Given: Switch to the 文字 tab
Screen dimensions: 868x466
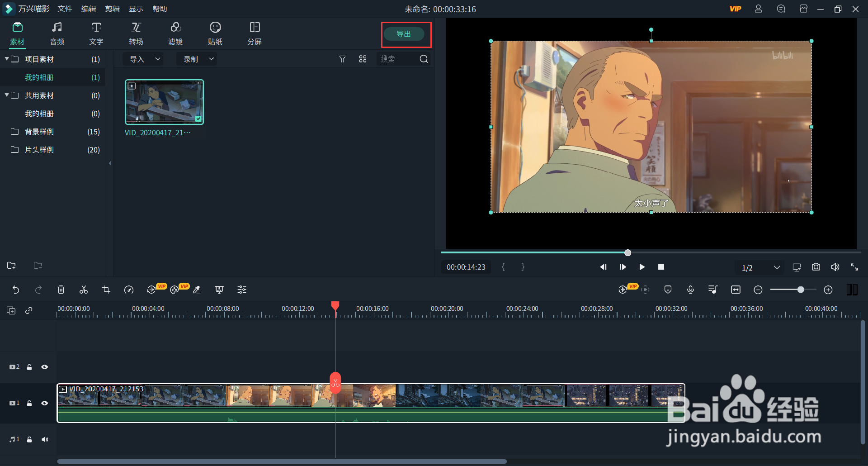Looking at the screenshot, I should (x=96, y=33).
